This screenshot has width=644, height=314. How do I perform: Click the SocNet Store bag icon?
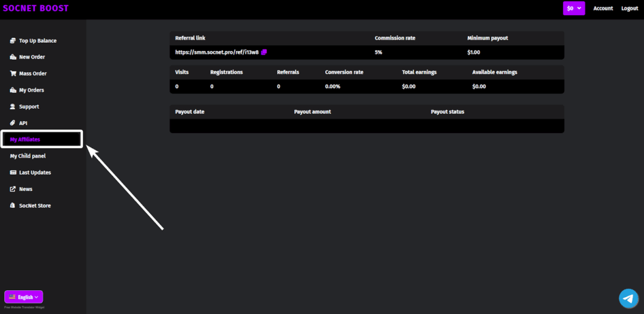(x=13, y=206)
